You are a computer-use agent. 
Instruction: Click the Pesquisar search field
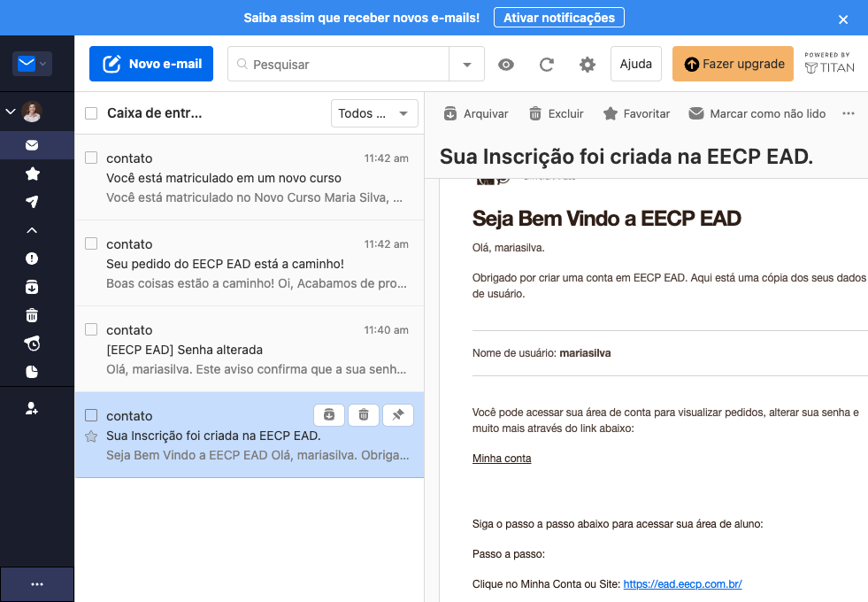pyautogui.click(x=338, y=65)
